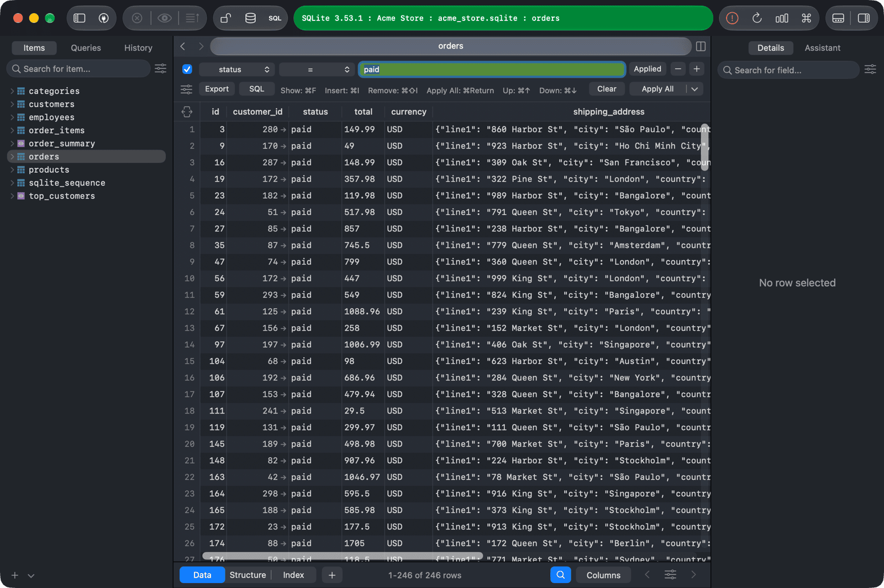Open the status column dropdown

[x=236, y=69]
